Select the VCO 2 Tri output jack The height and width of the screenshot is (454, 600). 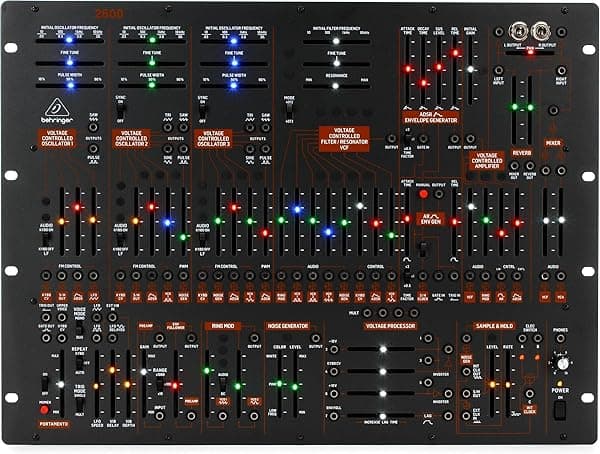click(168, 127)
